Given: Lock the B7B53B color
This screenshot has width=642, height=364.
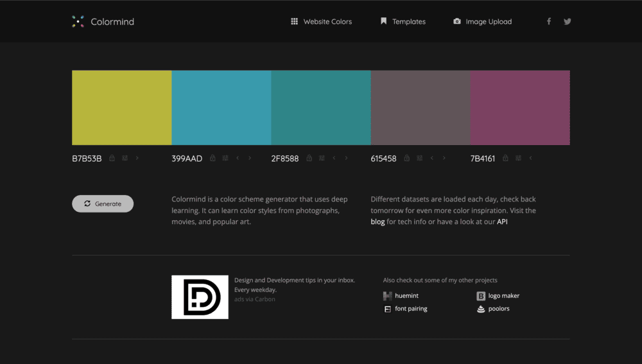Looking at the screenshot, I should pos(112,159).
